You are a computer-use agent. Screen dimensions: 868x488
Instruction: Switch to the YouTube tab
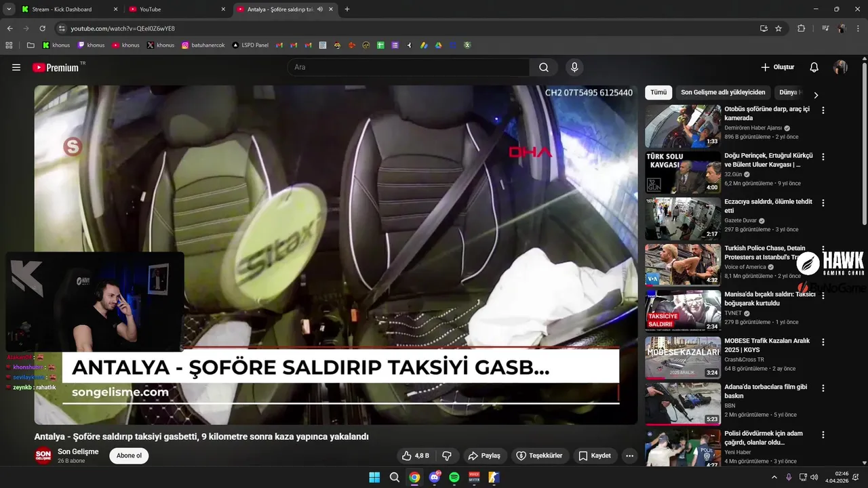[178, 9]
